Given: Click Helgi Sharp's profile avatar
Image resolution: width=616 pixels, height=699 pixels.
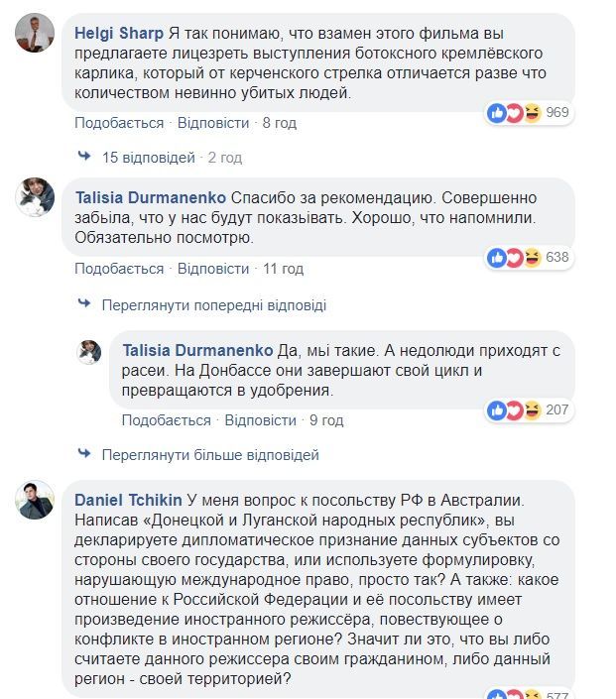Looking at the screenshot, I should point(35,34).
